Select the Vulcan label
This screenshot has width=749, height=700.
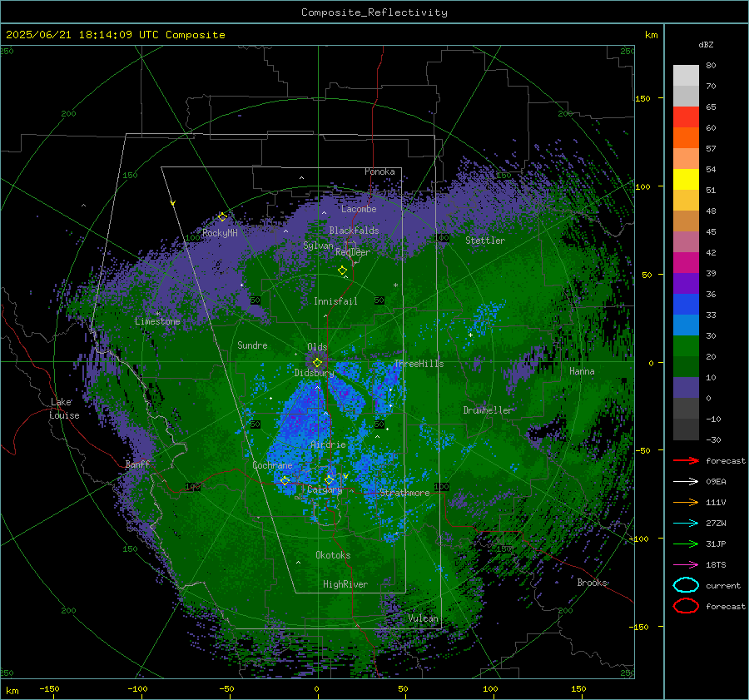pos(423,618)
